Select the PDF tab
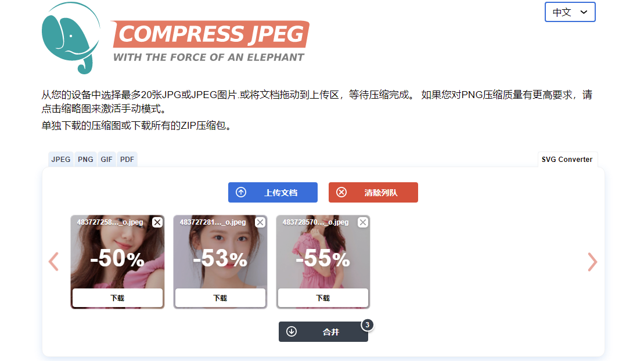 [127, 160]
